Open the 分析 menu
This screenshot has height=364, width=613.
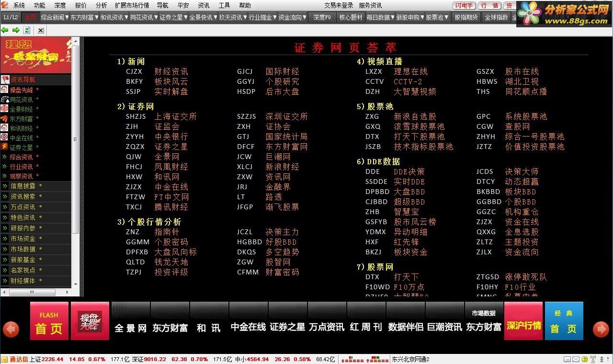pos(102,5)
